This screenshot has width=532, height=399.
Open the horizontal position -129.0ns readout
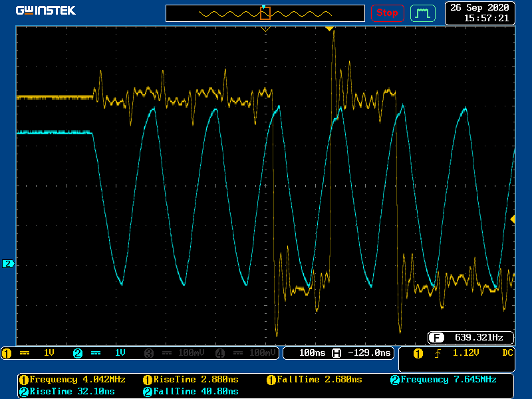(363, 353)
